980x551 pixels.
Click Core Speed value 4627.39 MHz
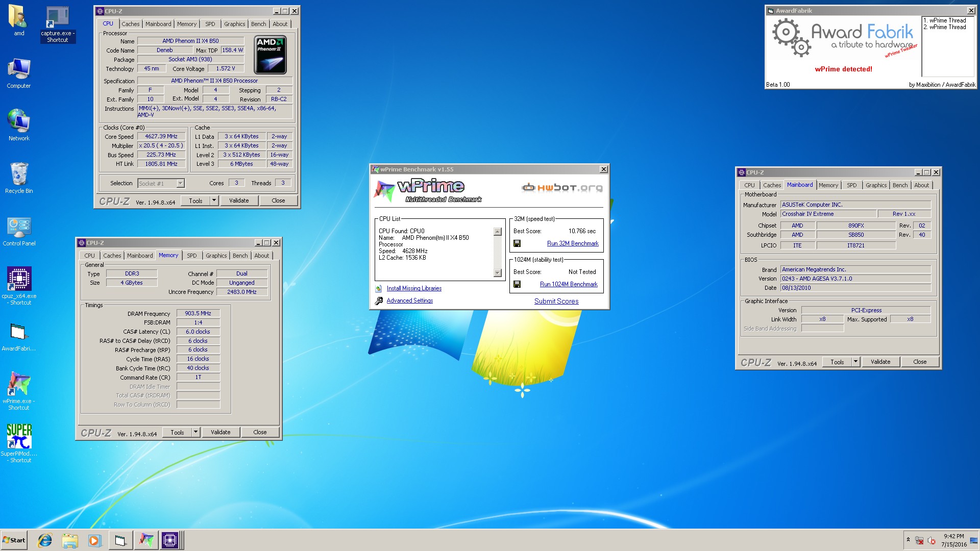pos(161,137)
